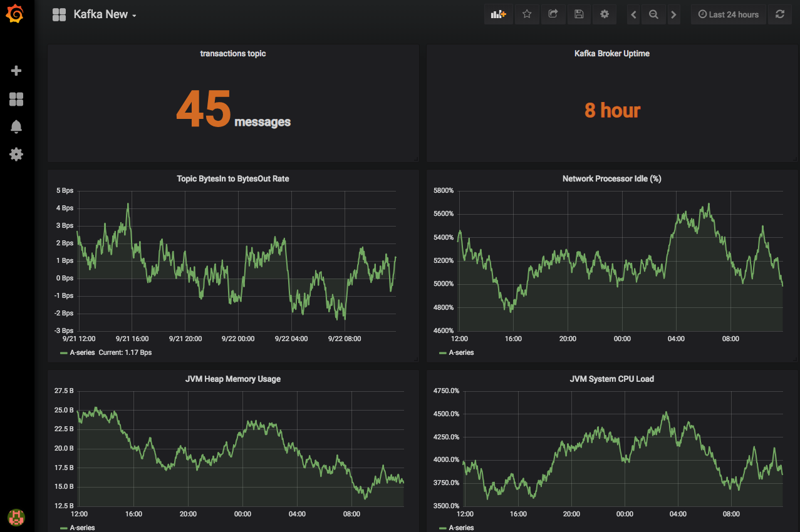Click the dashboard grid icon beside Kafka New
The width and height of the screenshot is (800, 532).
coord(60,14)
